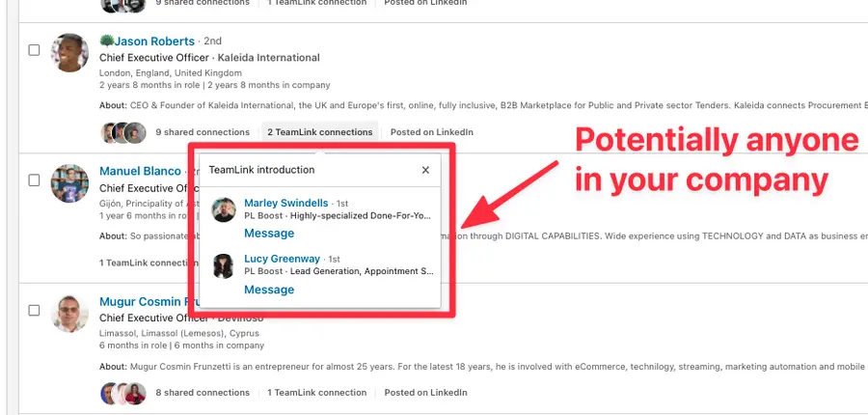The image size is (868, 415).
Task: Tick the checkbox beside Manuel Blanco
Action: pyautogui.click(x=35, y=180)
